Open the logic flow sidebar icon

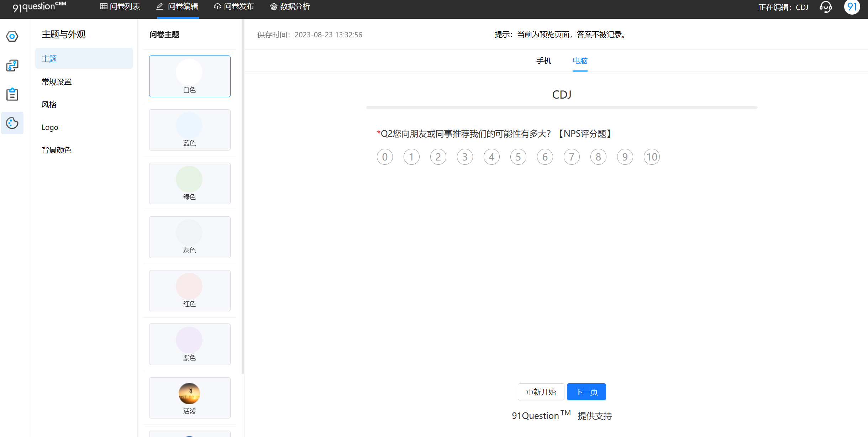tap(12, 65)
